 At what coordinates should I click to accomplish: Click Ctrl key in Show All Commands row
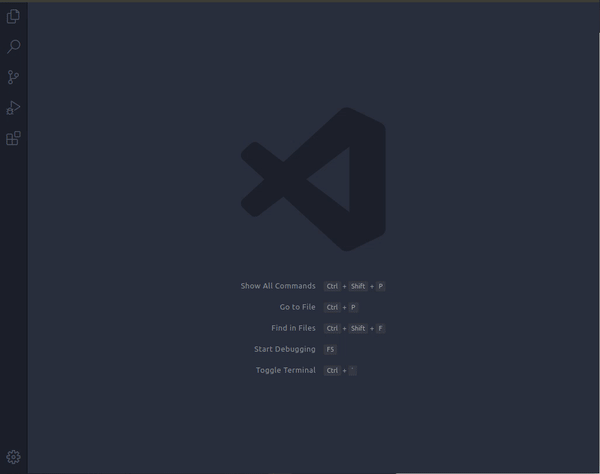pyautogui.click(x=332, y=286)
